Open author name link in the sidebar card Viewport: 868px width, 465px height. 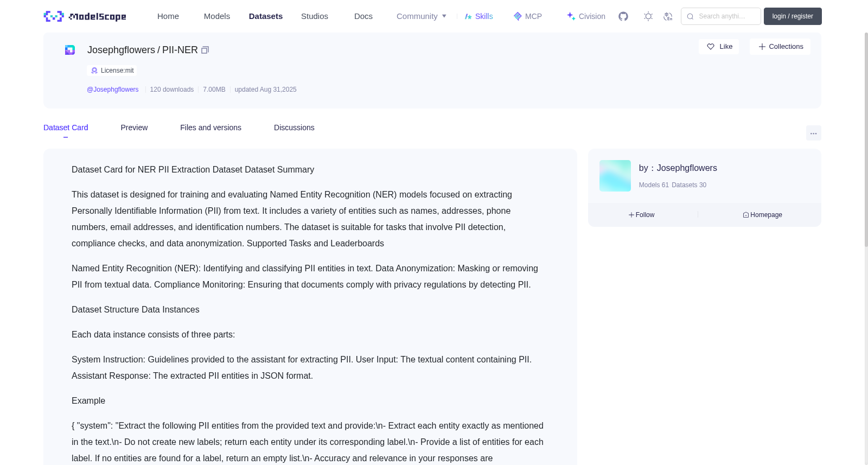coord(687,168)
